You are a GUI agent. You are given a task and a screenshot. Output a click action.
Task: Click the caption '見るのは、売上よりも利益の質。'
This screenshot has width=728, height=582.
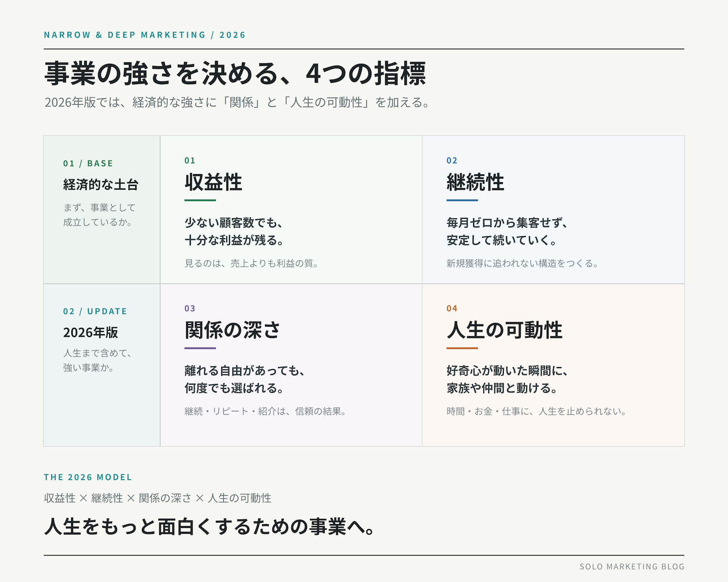[251, 263]
